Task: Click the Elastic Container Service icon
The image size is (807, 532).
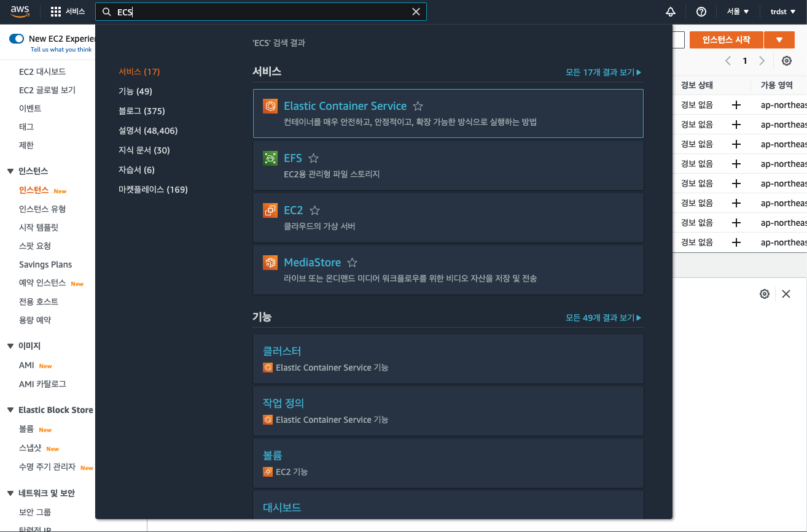Action: click(270, 106)
